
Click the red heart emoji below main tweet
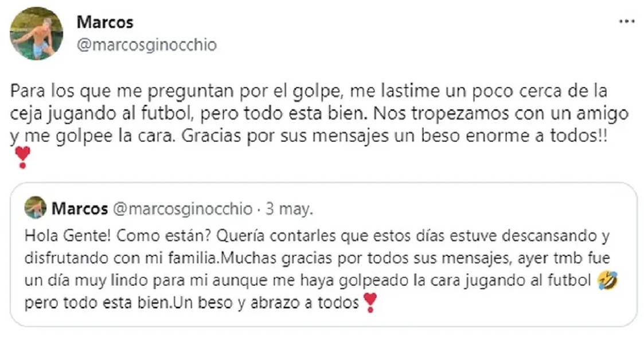coord(22,156)
